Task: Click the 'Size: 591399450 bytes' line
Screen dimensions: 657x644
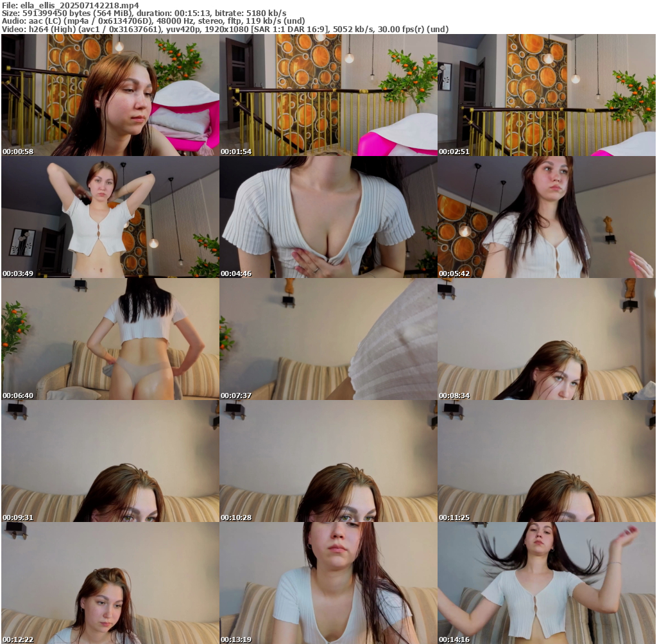Action: [144, 13]
